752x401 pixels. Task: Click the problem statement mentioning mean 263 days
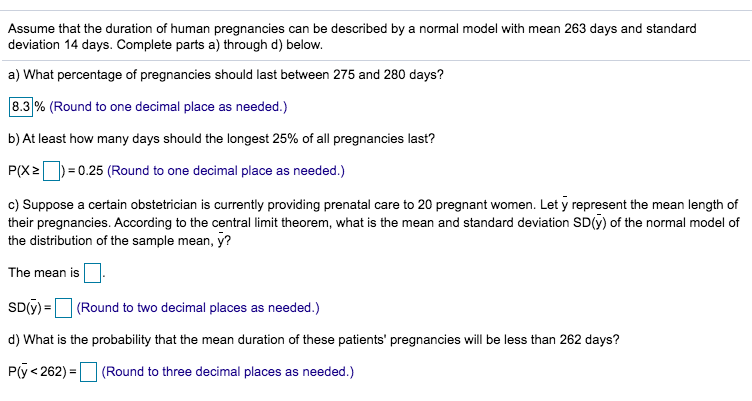click(x=352, y=36)
